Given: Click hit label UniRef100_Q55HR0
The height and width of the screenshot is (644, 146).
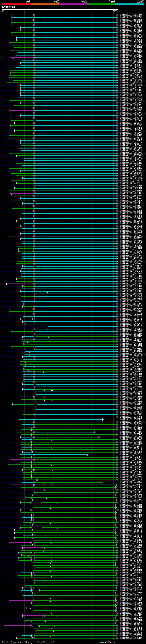Looking at the screenshot, I should tap(131, 517).
